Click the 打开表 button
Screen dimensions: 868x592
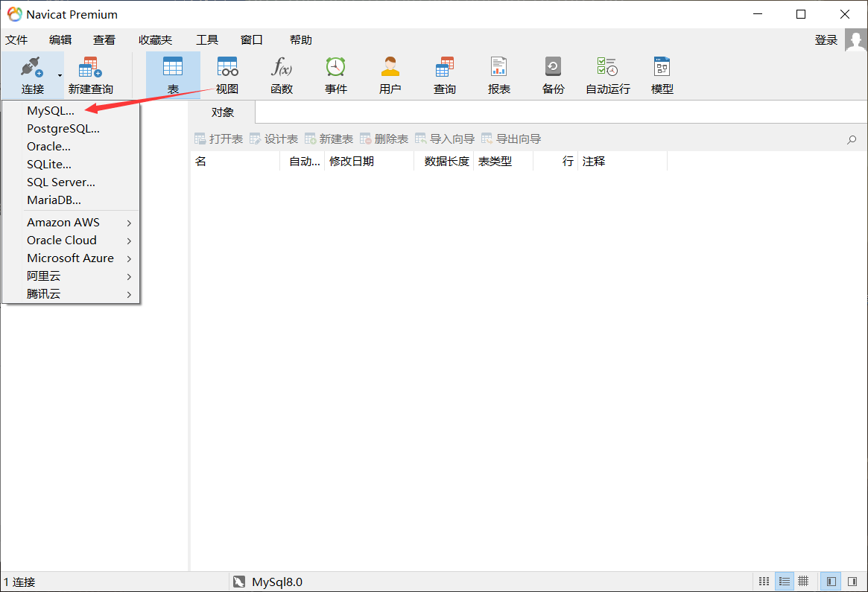[218, 139]
